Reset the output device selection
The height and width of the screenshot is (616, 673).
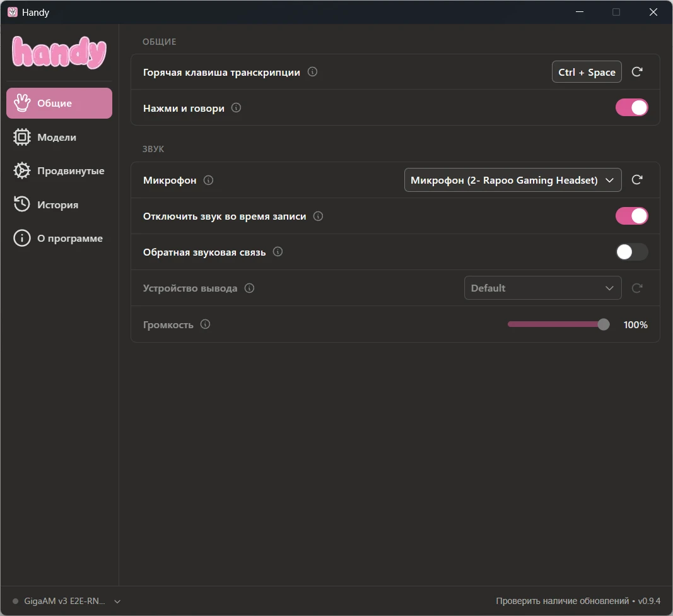tap(637, 288)
